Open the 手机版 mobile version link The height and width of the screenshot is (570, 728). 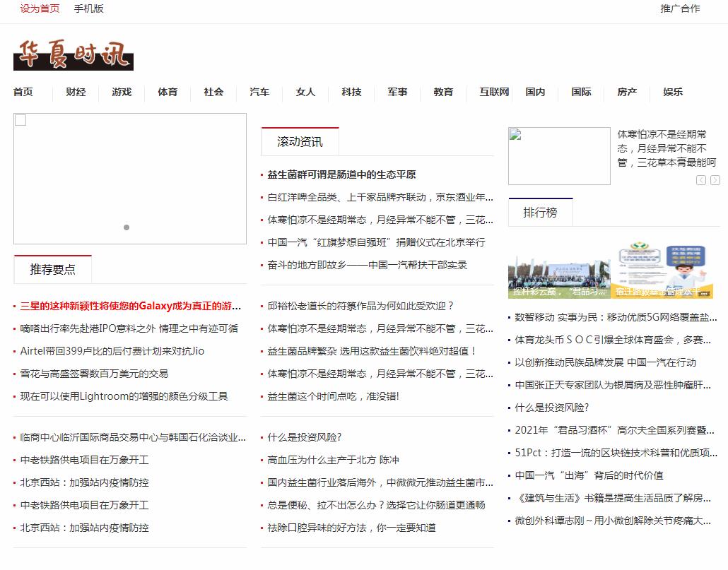[x=88, y=8]
